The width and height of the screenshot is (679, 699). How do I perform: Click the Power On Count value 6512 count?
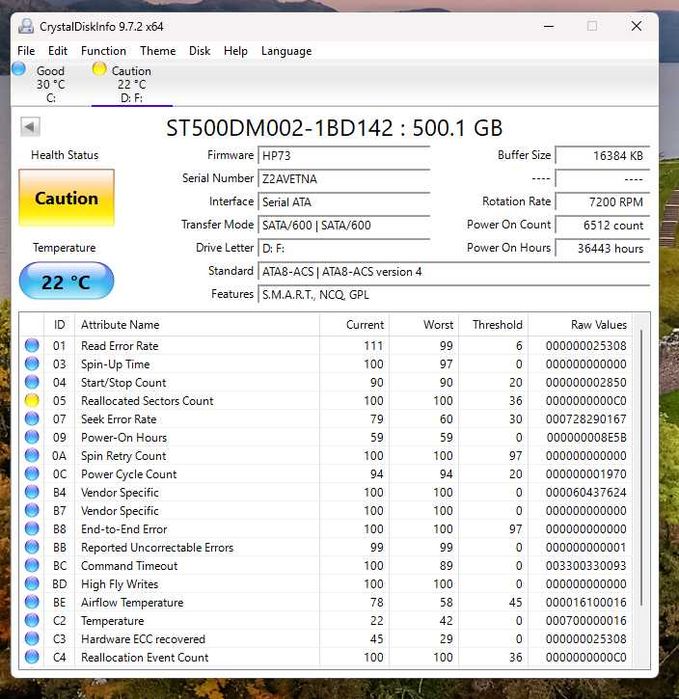(x=602, y=225)
